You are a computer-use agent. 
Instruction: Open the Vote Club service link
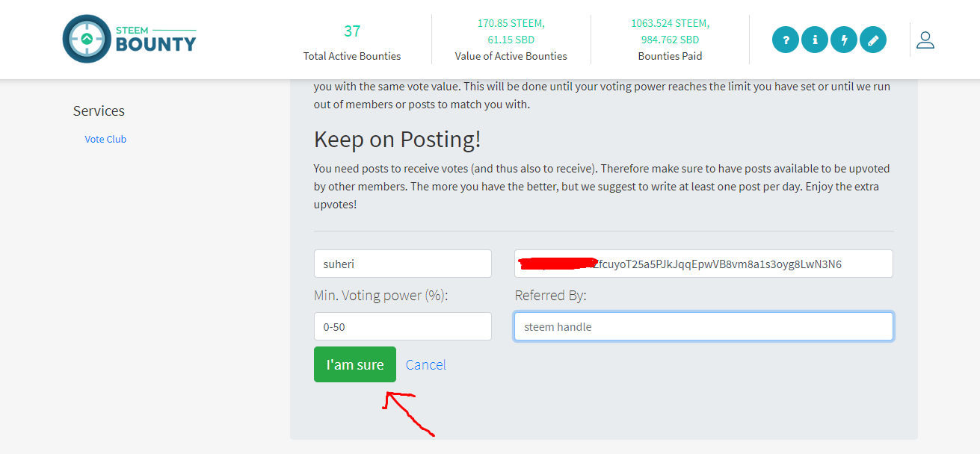tap(105, 139)
